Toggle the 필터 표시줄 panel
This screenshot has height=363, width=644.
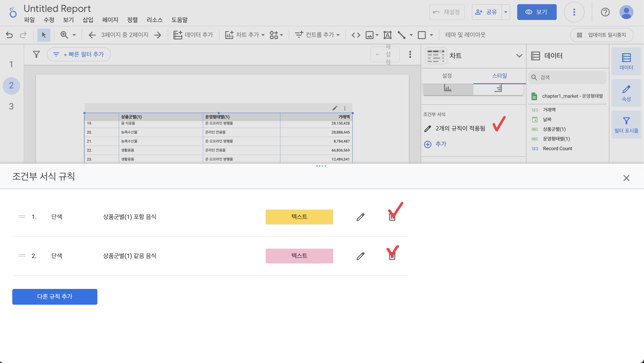point(626,125)
